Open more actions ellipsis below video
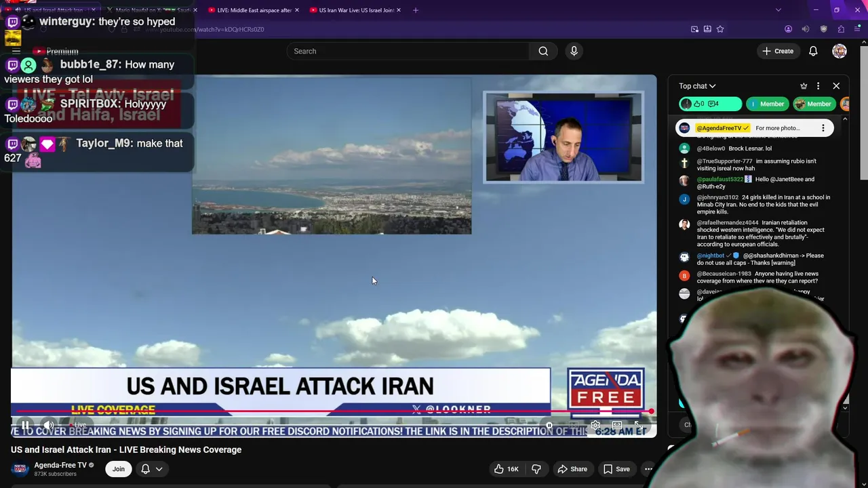The height and width of the screenshot is (488, 868). tap(648, 469)
